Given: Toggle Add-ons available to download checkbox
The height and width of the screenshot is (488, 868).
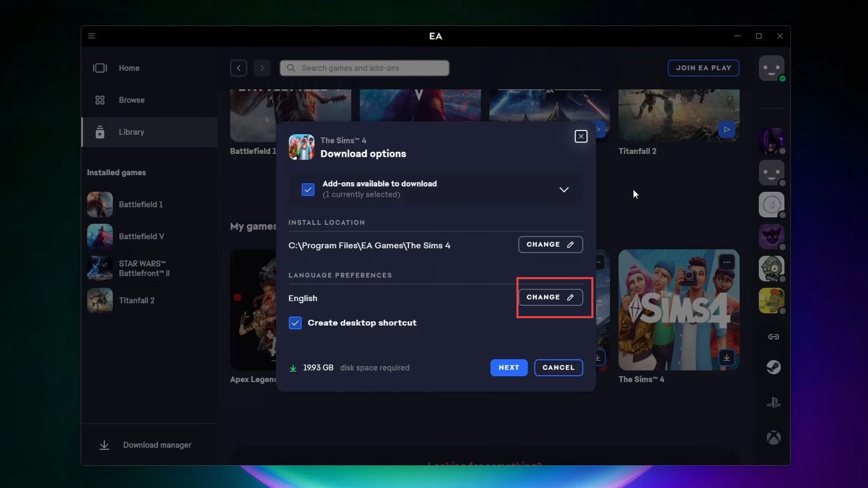Looking at the screenshot, I should [x=308, y=189].
